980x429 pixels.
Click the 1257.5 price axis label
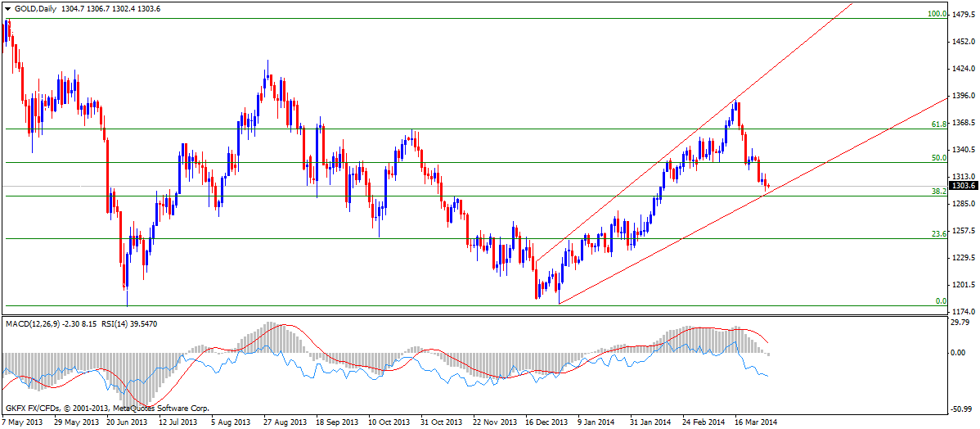965,231
